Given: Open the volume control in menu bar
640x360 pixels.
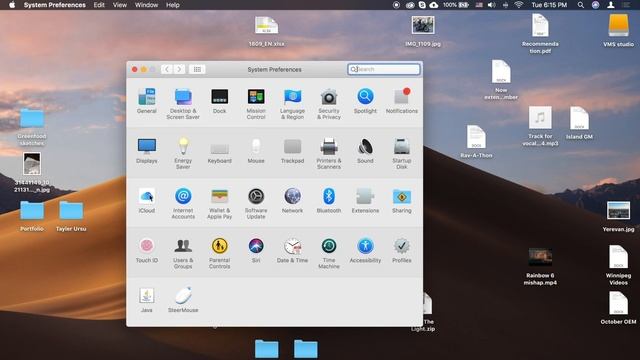Looking at the screenshot, I should (x=491, y=5).
